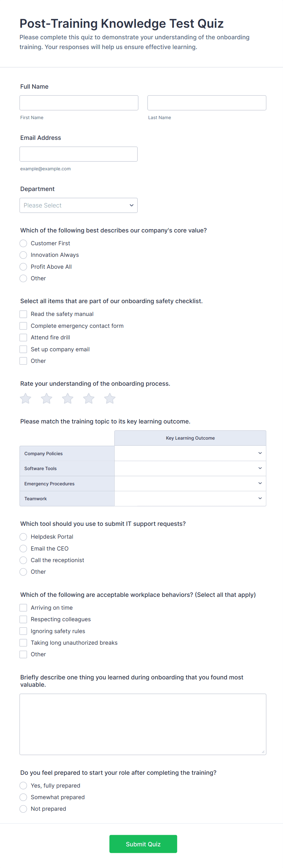Choose the fourth rating star
The image size is (283, 868).
[89, 398]
